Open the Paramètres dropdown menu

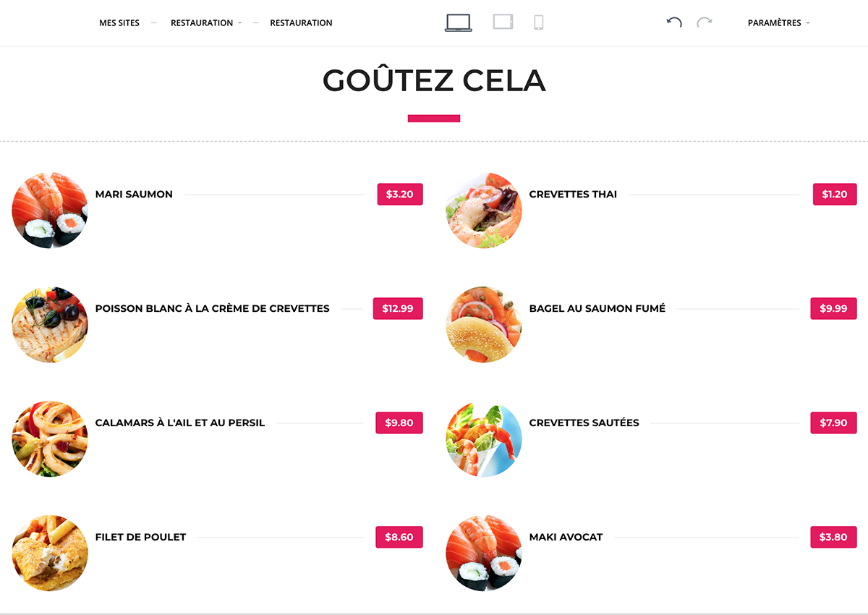pyautogui.click(x=778, y=23)
